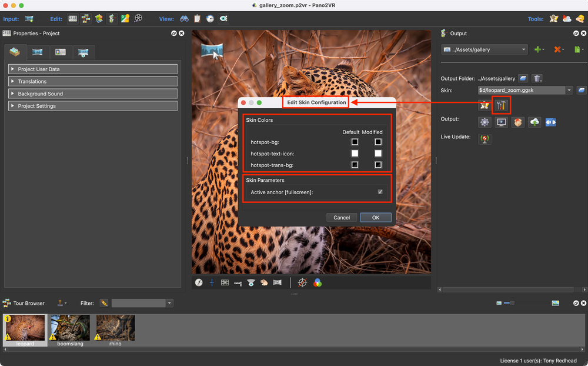Image resolution: width=588 pixels, height=366 pixels.
Task: Click the Default swatch for hotspot-text-icon
Action: tap(355, 154)
